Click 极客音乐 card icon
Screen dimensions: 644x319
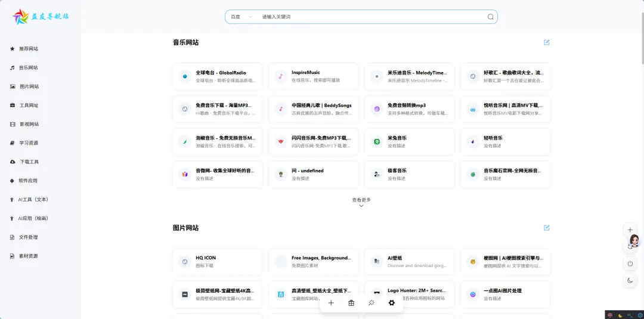(377, 175)
